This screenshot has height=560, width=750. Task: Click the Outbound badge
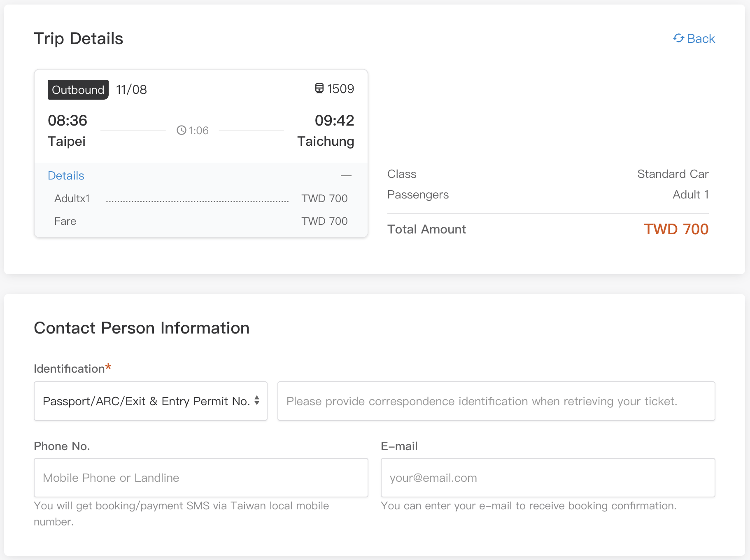[78, 90]
